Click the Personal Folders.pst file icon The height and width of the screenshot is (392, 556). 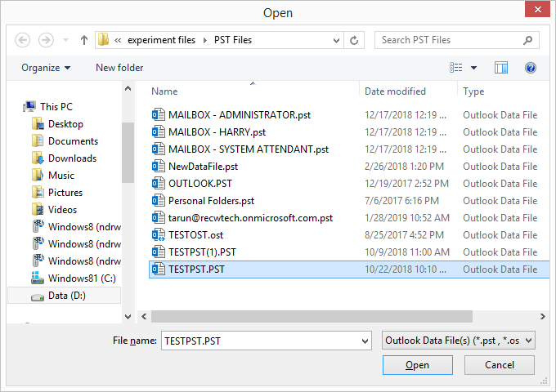point(158,201)
